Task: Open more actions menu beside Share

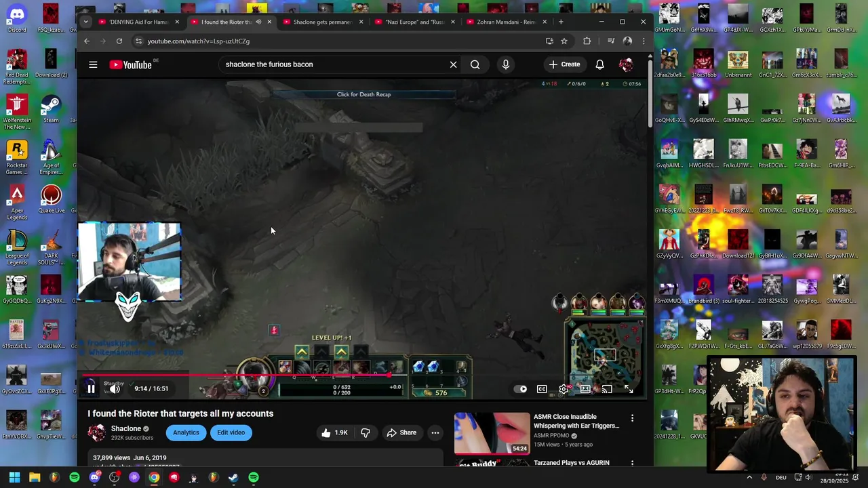Action: click(x=435, y=432)
